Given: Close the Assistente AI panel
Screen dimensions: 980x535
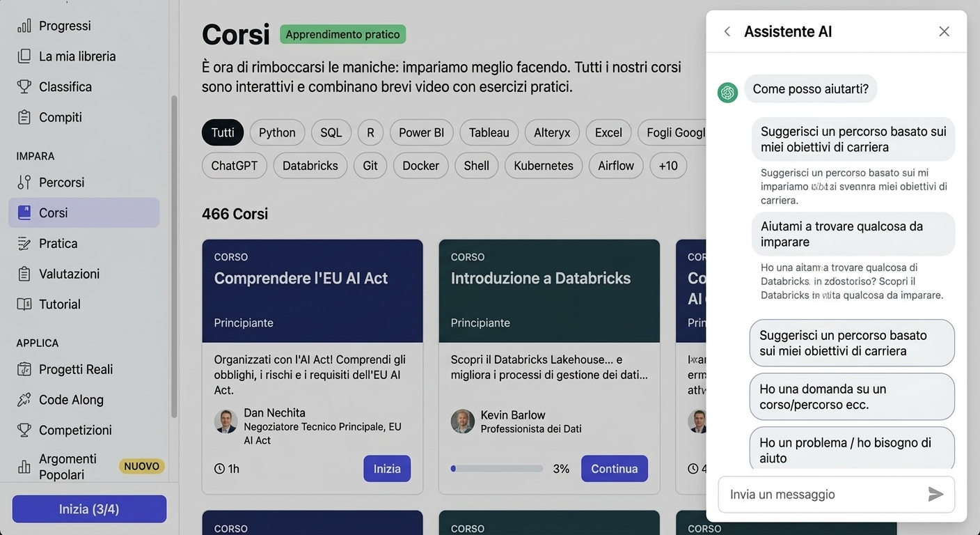Looking at the screenshot, I should point(944,31).
